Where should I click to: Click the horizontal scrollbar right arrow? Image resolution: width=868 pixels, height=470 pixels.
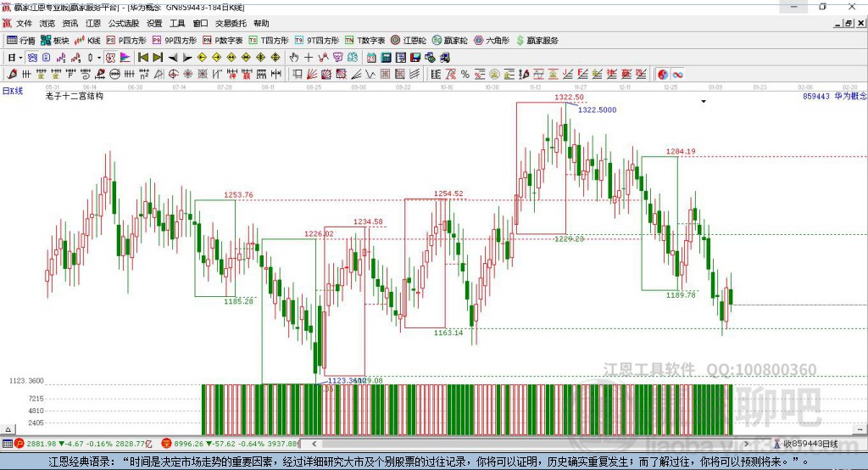click(x=746, y=444)
